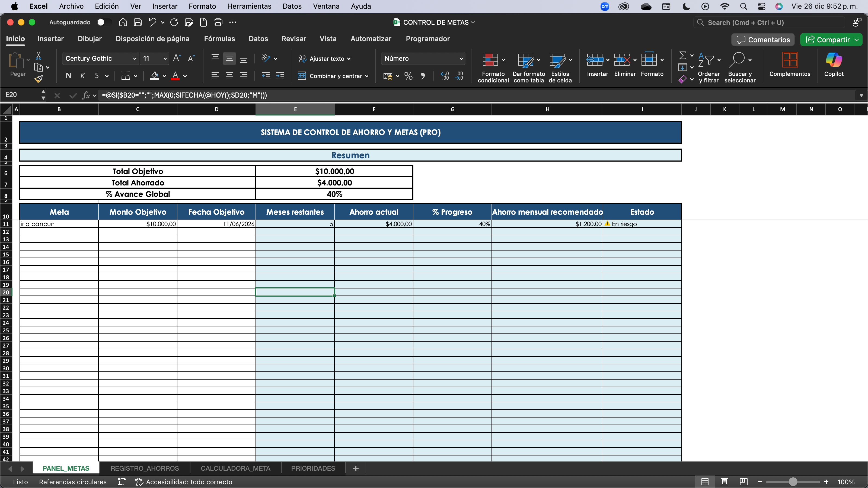The width and height of the screenshot is (868, 488).
Task: Click the Print icon in title bar
Action: point(218,22)
